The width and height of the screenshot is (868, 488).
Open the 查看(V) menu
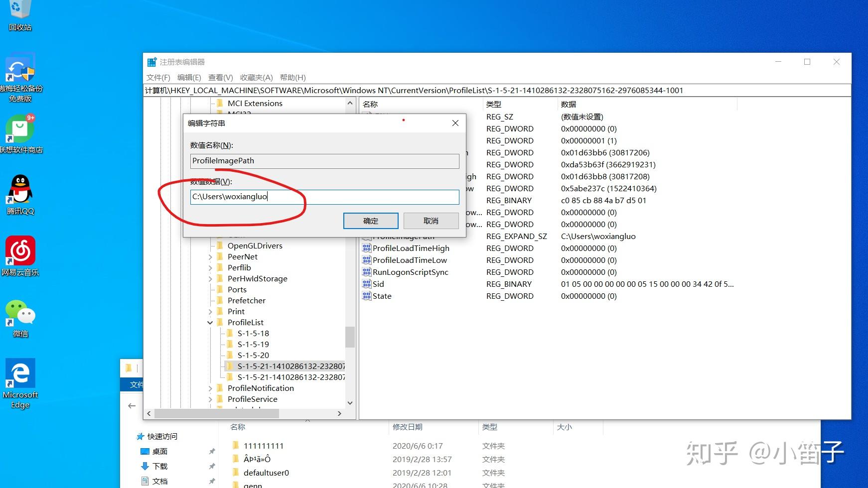[x=220, y=77]
